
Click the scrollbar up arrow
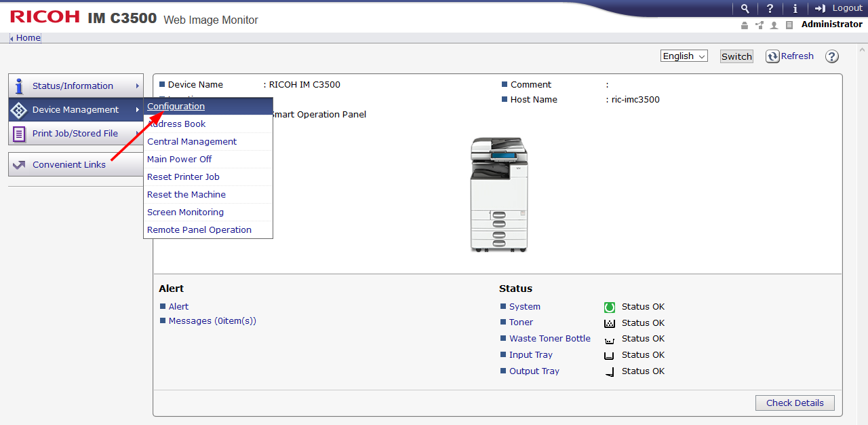coord(863,50)
